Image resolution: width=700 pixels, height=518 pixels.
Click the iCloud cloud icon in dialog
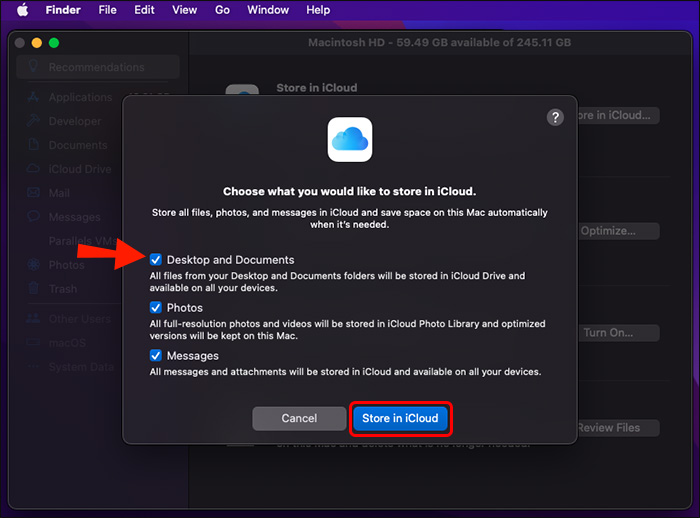coord(350,139)
